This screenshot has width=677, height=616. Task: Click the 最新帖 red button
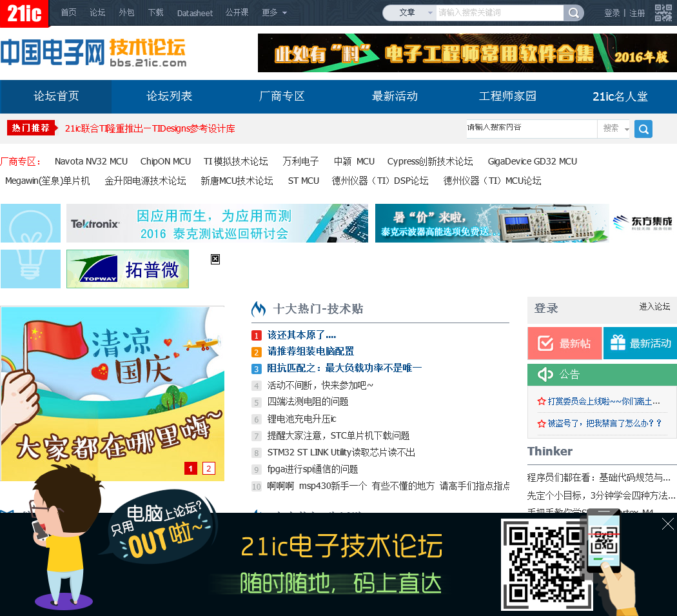564,343
